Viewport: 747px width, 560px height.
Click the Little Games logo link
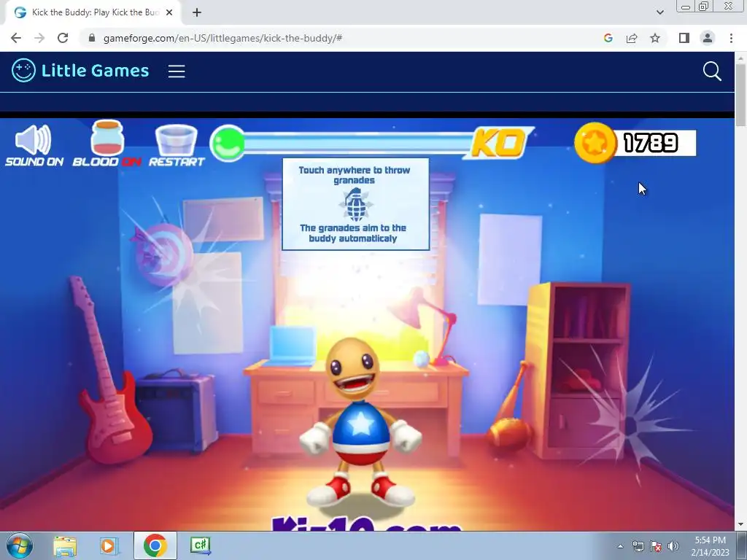[x=80, y=71]
